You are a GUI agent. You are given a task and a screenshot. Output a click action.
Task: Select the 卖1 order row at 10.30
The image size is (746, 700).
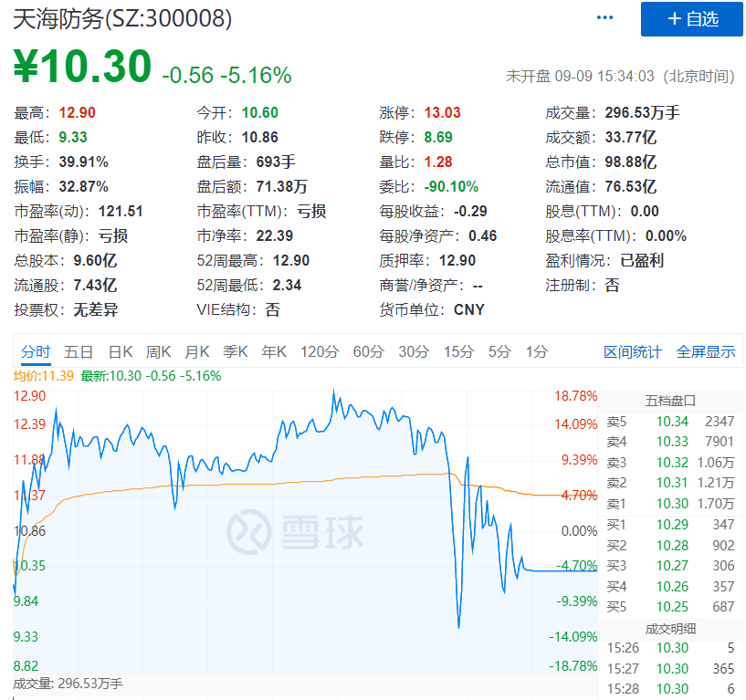(670, 504)
